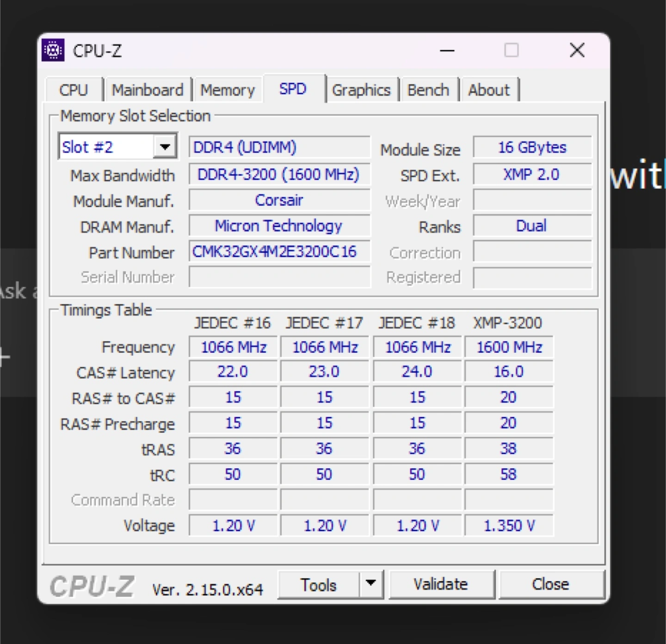The height and width of the screenshot is (644, 666).
Task: Click the Tools button
Action: coord(318,584)
